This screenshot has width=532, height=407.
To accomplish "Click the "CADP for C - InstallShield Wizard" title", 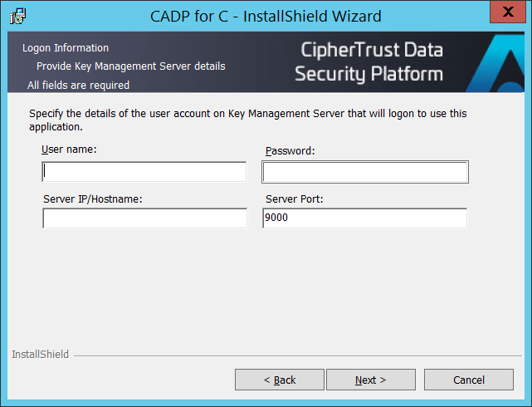I will [266, 16].
